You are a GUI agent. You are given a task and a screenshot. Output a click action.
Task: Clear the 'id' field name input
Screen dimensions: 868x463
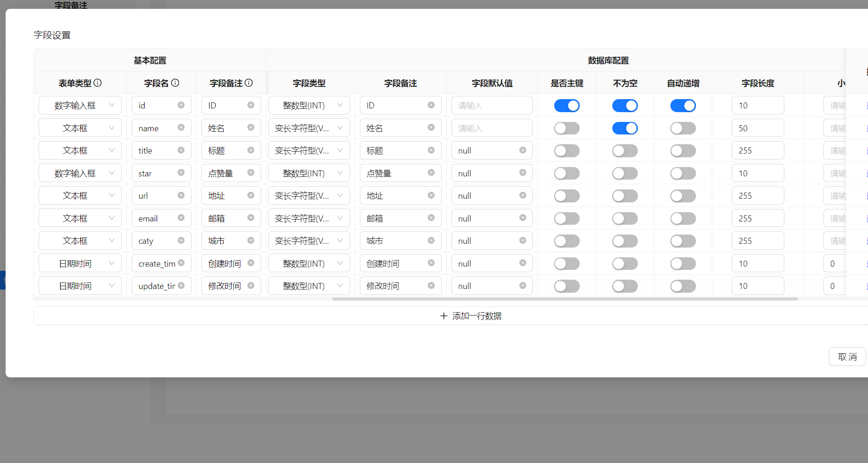click(181, 105)
